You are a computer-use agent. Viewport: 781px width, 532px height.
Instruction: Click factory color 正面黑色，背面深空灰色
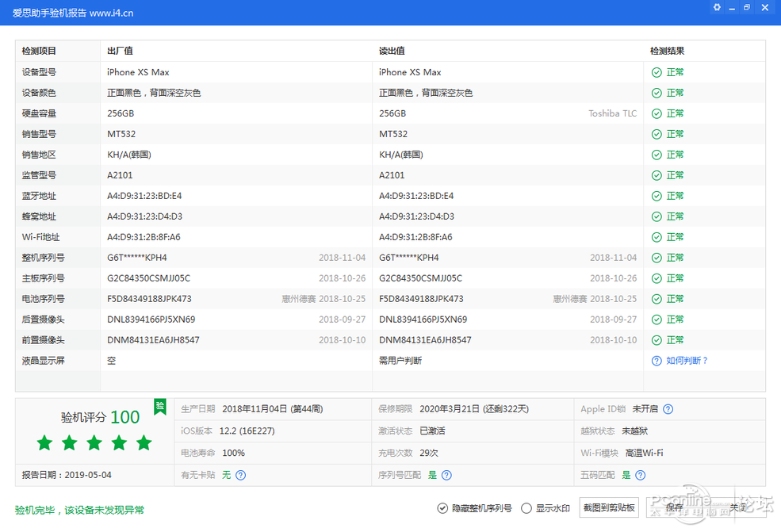154,93
